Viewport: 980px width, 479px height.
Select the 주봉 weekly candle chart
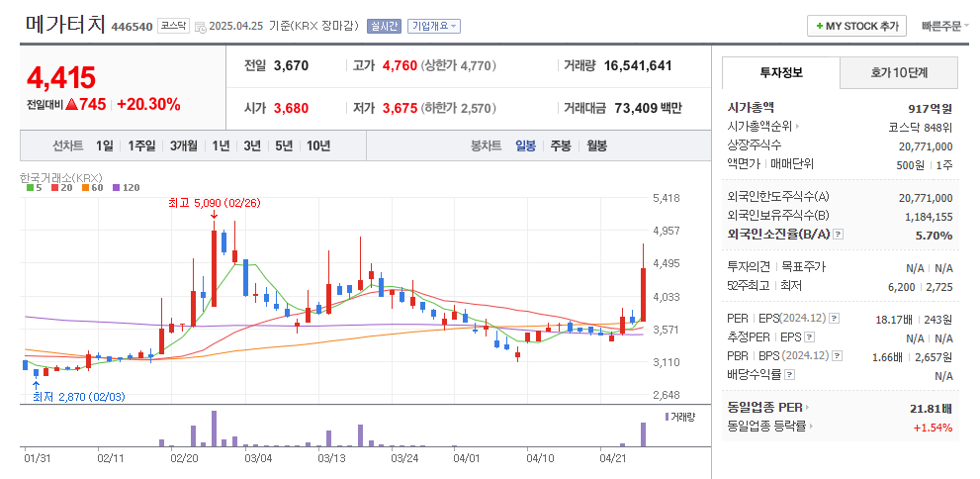point(561,145)
